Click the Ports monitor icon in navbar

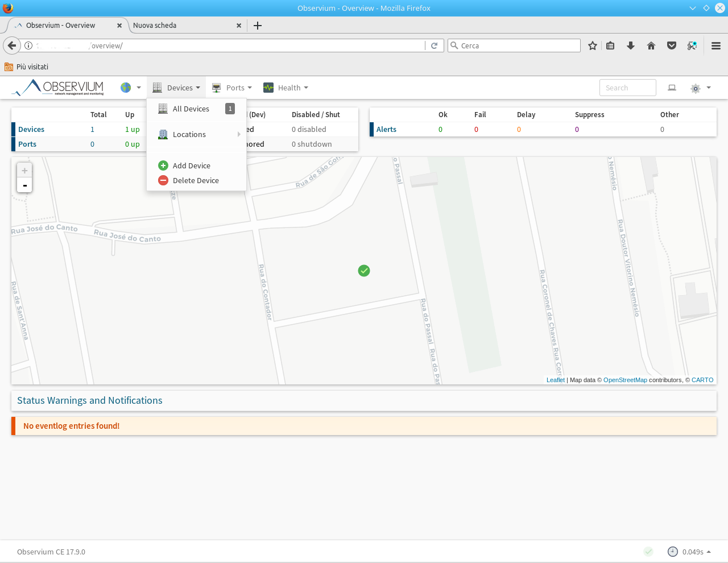click(216, 88)
